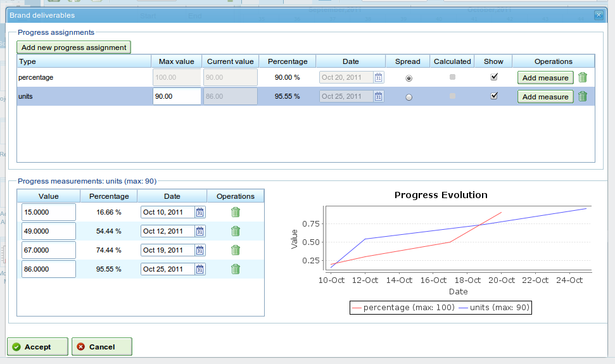The width and height of the screenshot is (615, 364).
Task: Open calendar icon next to Oct 12, 2011
Action: (x=200, y=231)
